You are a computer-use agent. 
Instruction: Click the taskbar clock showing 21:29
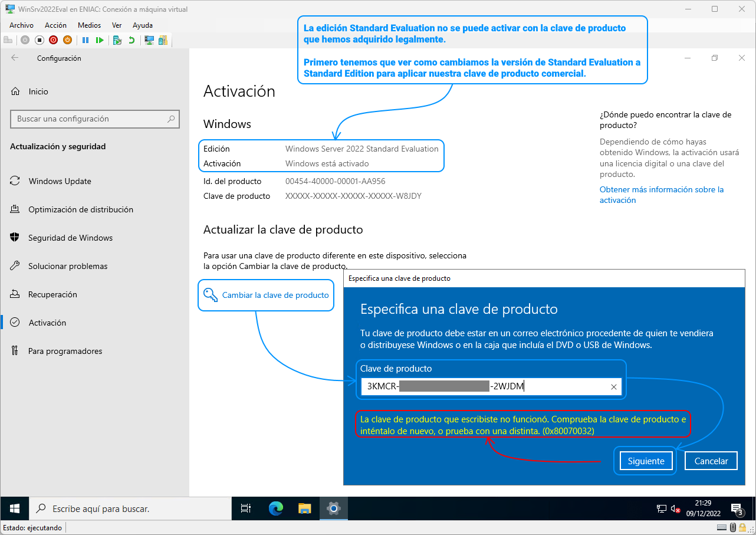coord(702,508)
